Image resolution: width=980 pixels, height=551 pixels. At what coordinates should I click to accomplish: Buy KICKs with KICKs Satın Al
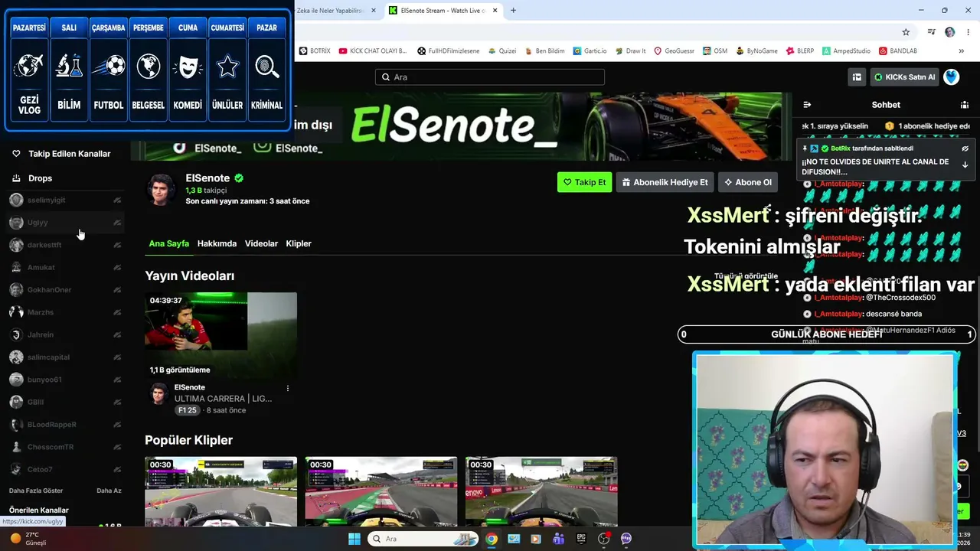pos(904,77)
